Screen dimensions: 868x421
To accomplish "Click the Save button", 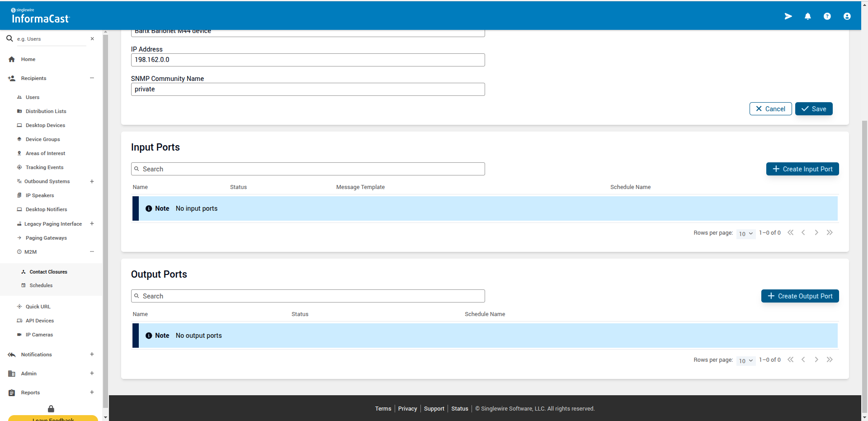I will [x=813, y=109].
